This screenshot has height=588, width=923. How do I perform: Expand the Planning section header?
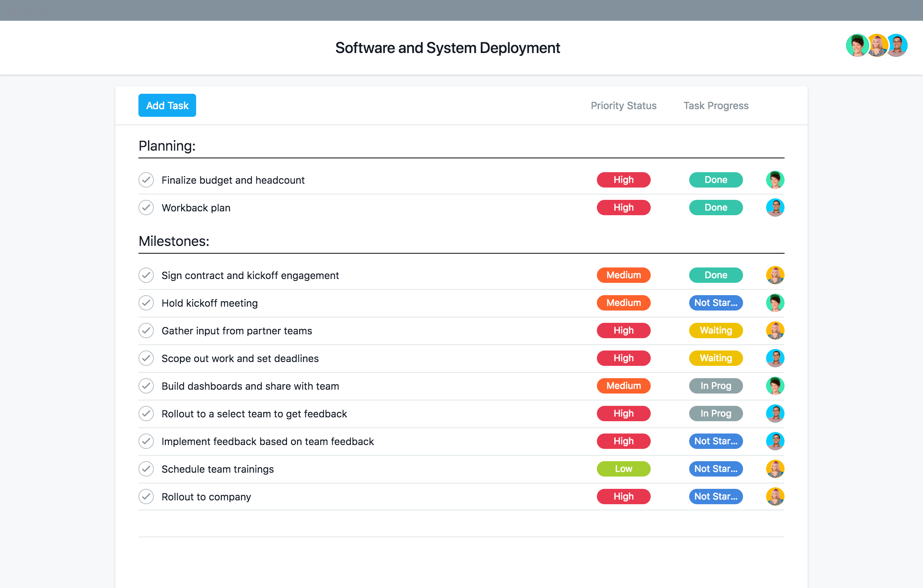(x=166, y=145)
